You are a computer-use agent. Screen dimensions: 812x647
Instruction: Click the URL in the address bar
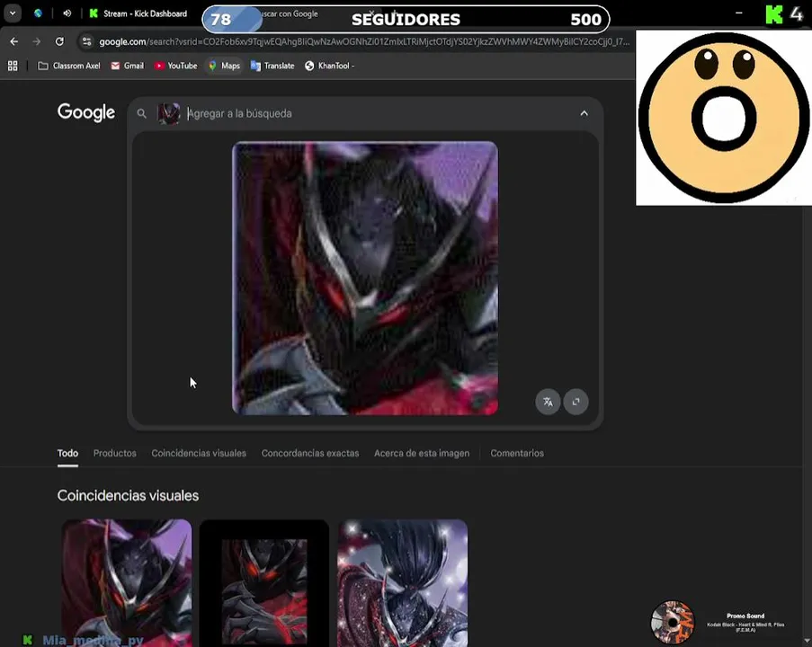point(364,41)
